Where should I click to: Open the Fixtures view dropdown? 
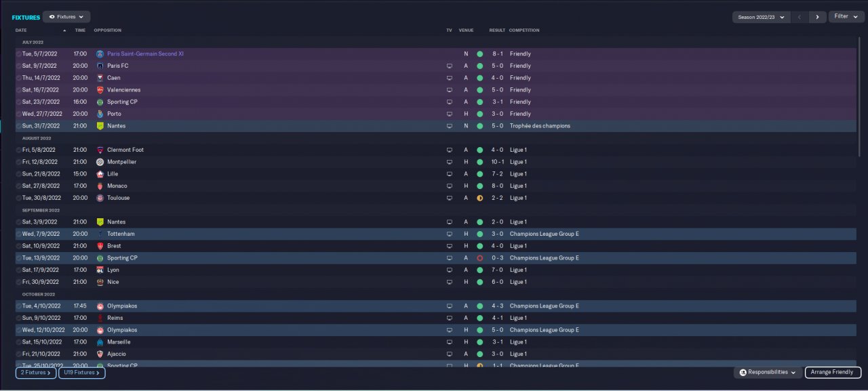click(x=66, y=17)
